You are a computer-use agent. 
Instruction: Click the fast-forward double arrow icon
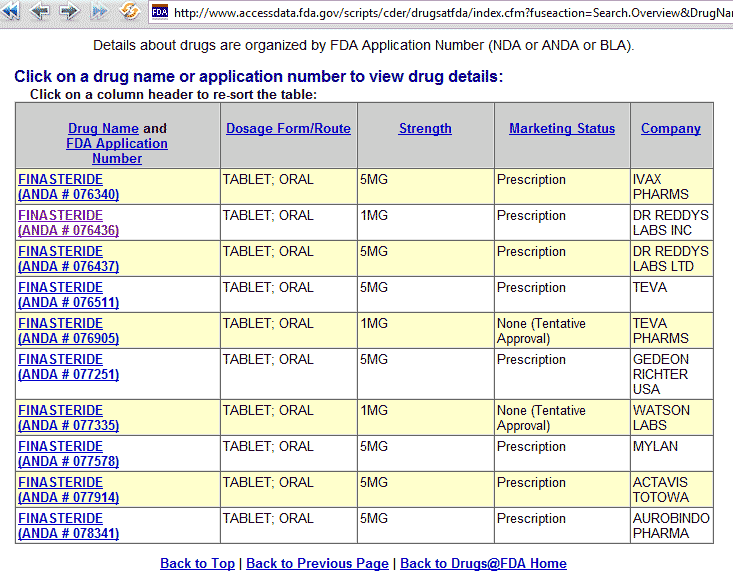tap(99, 11)
